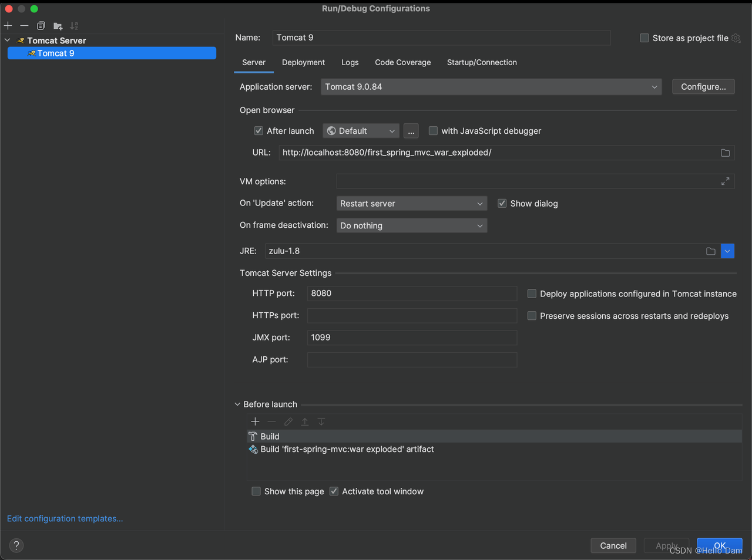Screen dimensions: 752x560
Task: Sort configurations alphabetically
Action: [x=74, y=26]
